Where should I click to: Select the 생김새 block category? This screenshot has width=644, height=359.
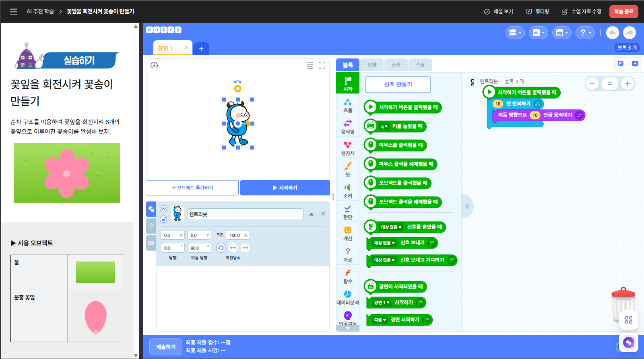point(348,148)
